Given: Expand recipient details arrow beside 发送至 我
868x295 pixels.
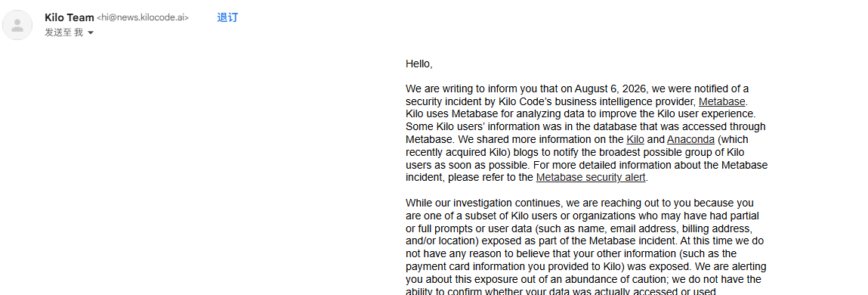Looking at the screenshot, I should tap(91, 33).
